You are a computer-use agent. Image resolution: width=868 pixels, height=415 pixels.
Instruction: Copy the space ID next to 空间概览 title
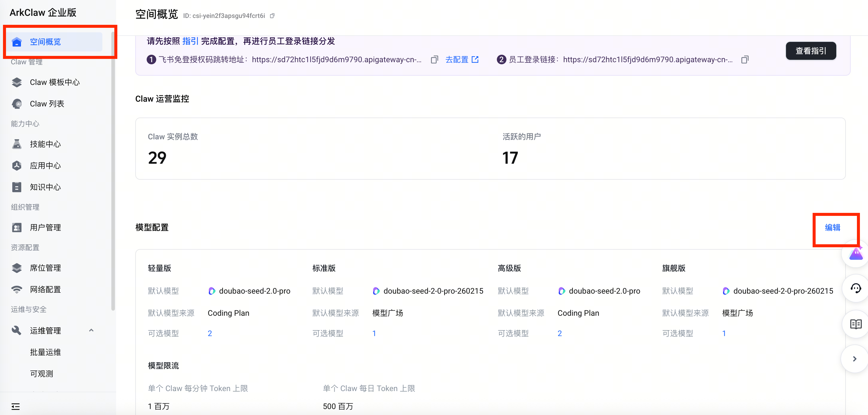[x=272, y=16]
